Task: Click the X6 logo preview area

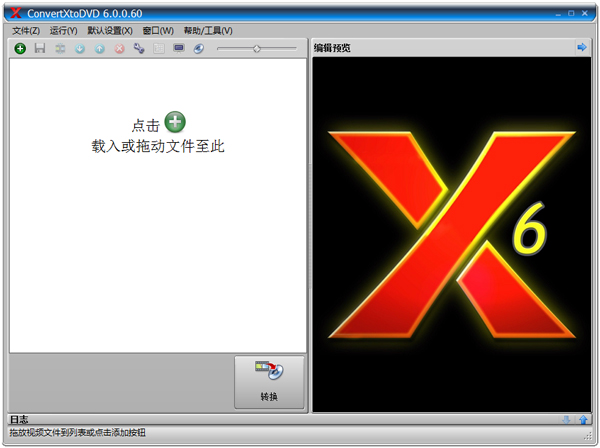Action: pos(452,235)
